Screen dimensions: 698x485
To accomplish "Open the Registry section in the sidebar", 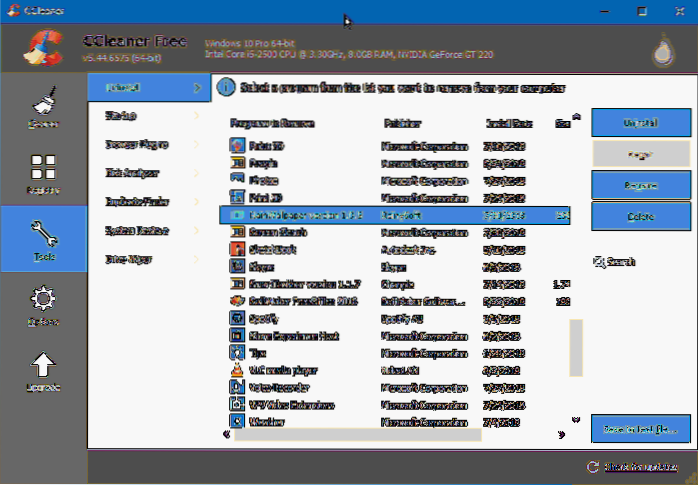I will [44, 173].
